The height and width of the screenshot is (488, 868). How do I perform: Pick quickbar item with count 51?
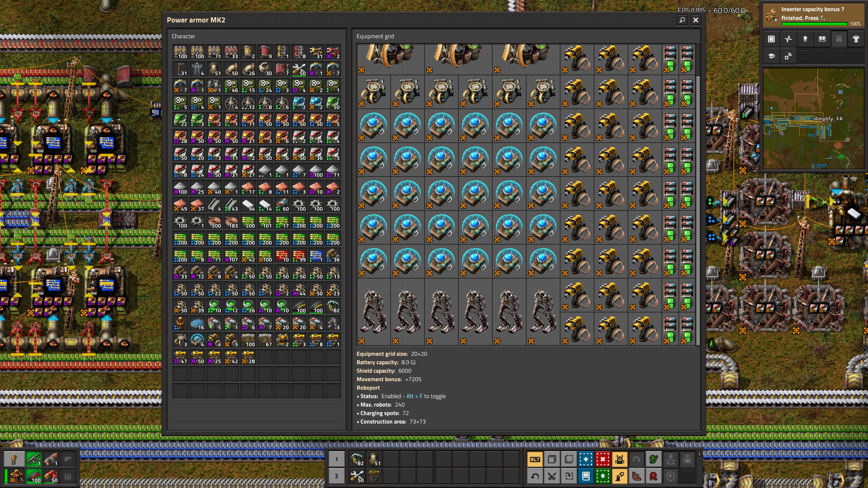point(374,460)
